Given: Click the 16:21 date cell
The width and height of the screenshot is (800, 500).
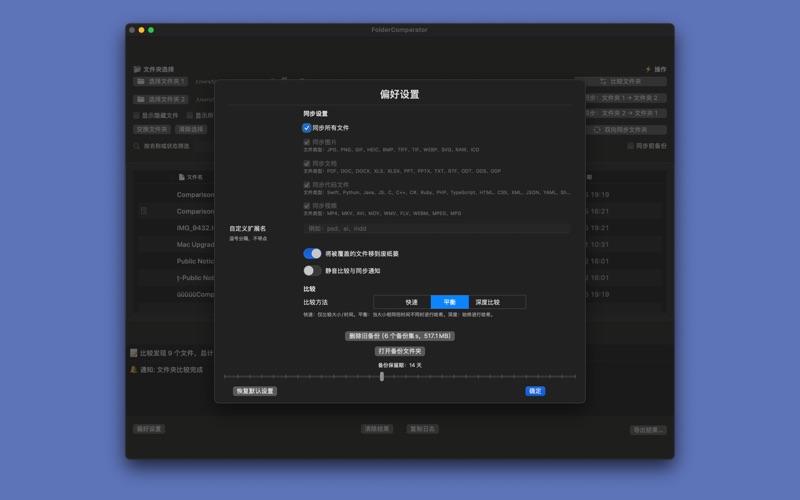Looking at the screenshot, I should click(599, 211).
